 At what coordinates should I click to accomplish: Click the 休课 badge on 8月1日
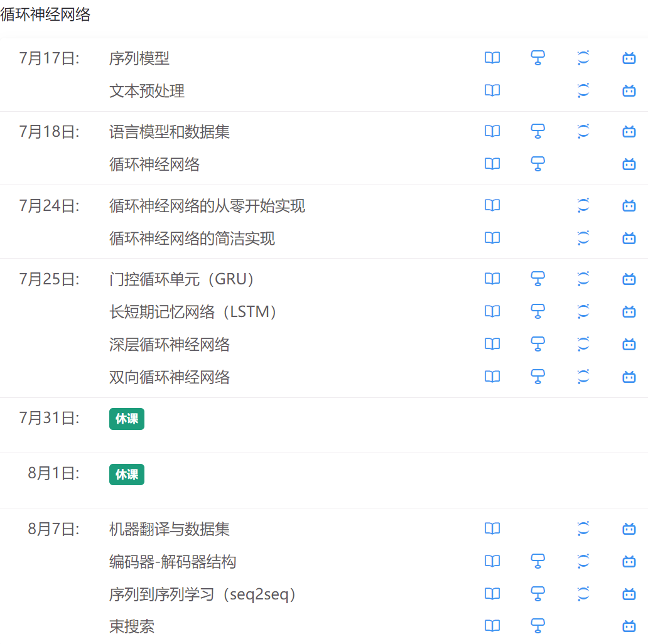(x=127, y=474)
